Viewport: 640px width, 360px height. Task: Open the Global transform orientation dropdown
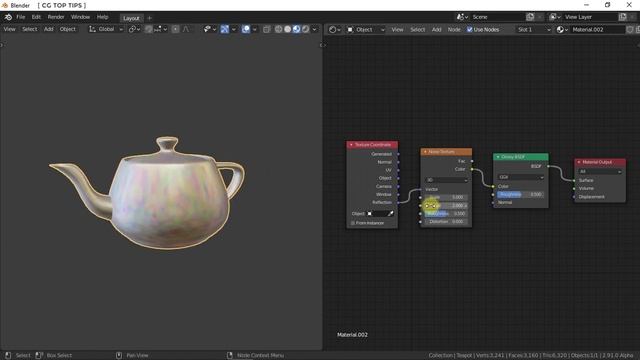point(106,29)
